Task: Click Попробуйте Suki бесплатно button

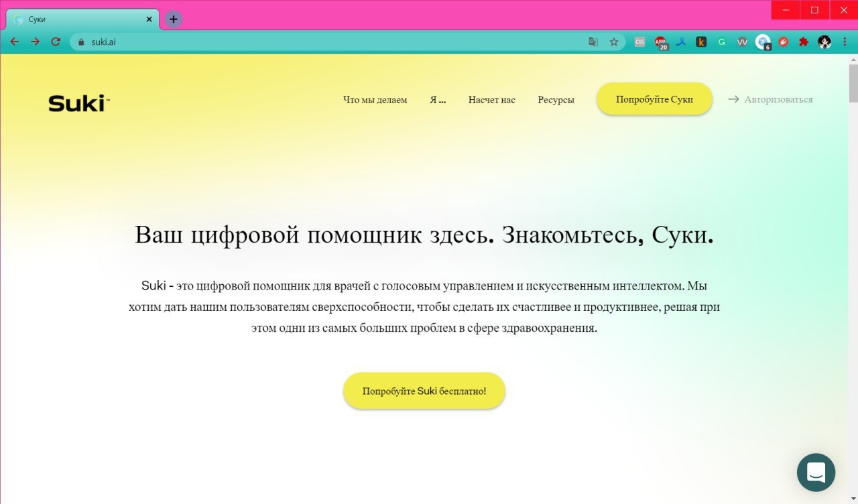Action: 424,391
